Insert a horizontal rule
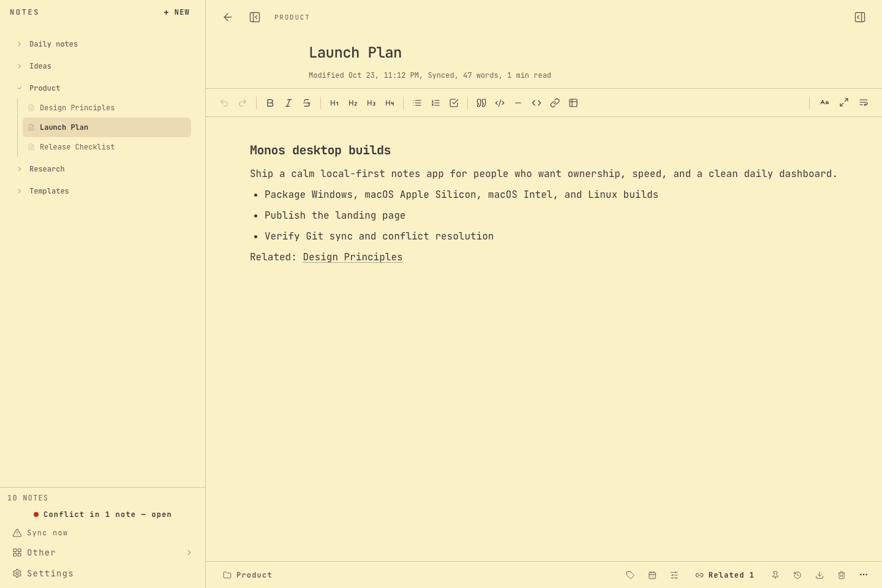Viewport: 882px width, 588px height. click(x=518, y=103)
